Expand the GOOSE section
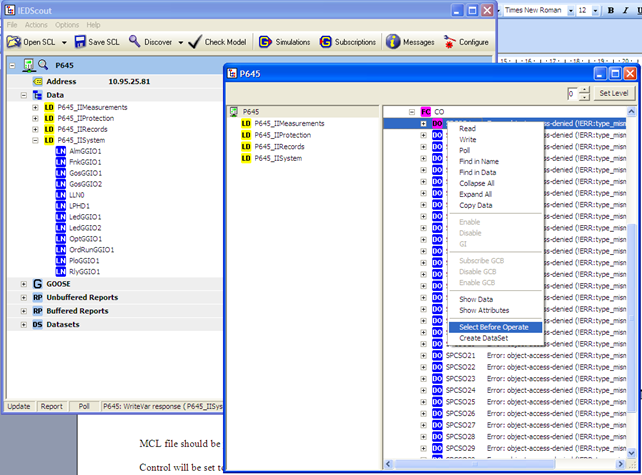 24,284
